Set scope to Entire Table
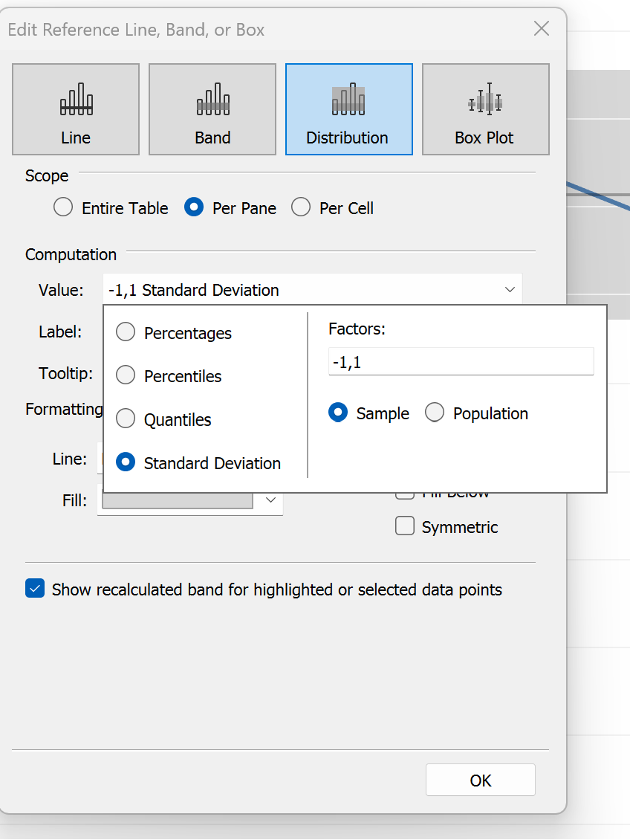The height and width of the screenshot is (840, 630). (x=63, y=208)
